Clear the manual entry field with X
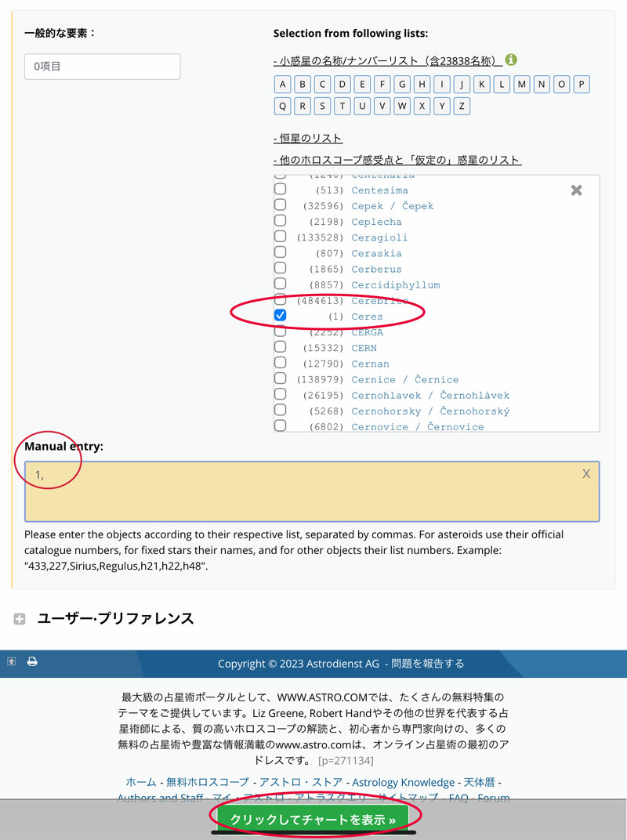This screenshot has width=627, height=840. click(x=585, y=474)
